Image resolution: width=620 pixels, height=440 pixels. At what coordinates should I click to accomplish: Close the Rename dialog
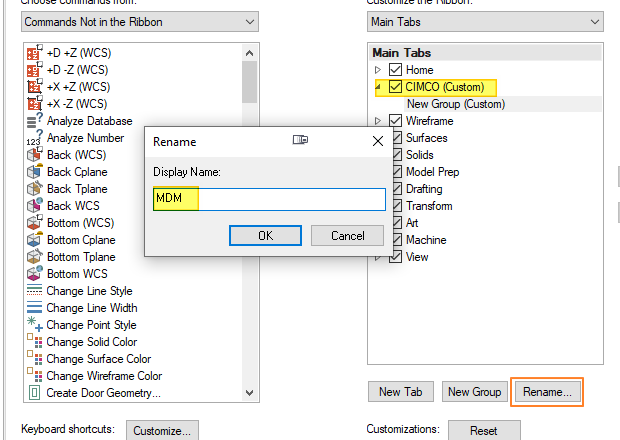tap(378, 141)
